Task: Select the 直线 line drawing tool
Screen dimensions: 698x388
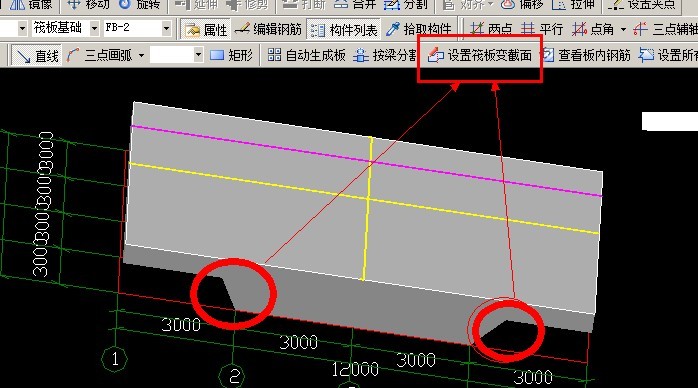Action: 36,56
